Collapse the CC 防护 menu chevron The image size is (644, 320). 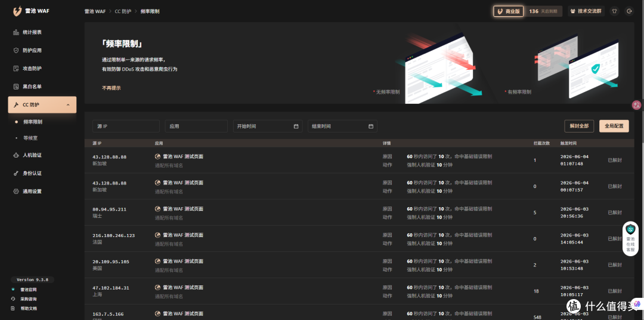[x=68, y=105]
